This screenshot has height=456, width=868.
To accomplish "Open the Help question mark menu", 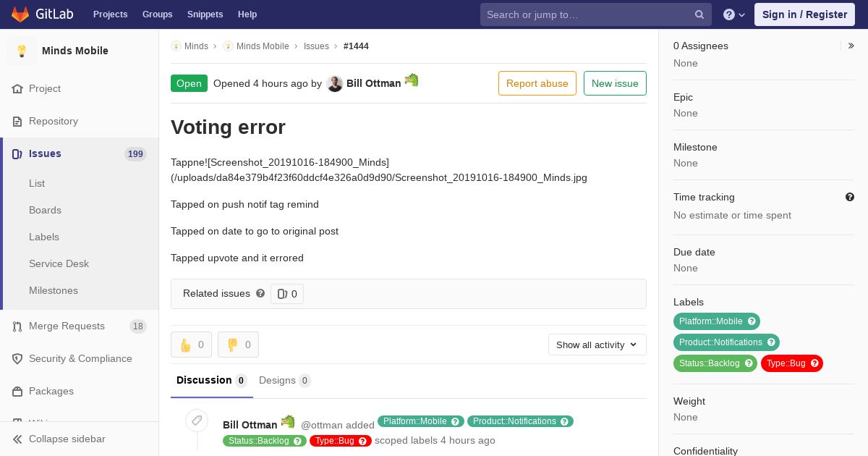I will (x=734, y=14).
